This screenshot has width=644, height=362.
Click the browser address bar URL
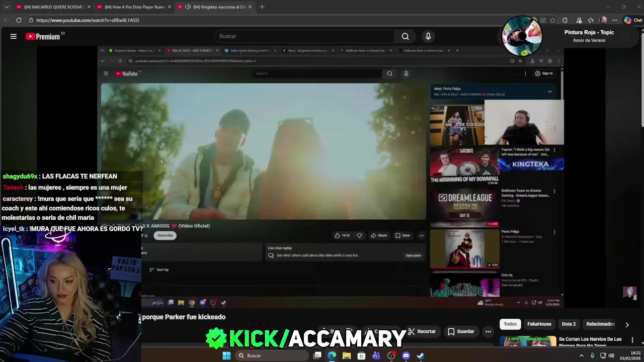[x=88, y=20]
